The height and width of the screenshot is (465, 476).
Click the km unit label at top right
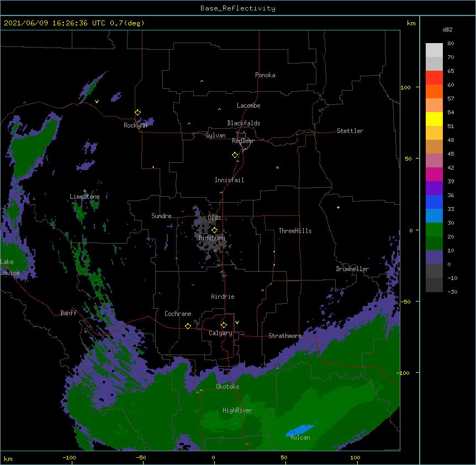411,23
